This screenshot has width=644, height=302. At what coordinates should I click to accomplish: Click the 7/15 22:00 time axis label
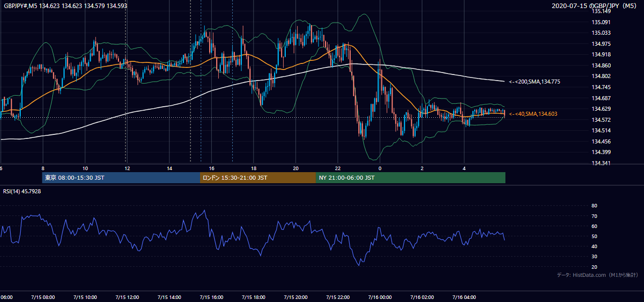click(x=338, y=297)
